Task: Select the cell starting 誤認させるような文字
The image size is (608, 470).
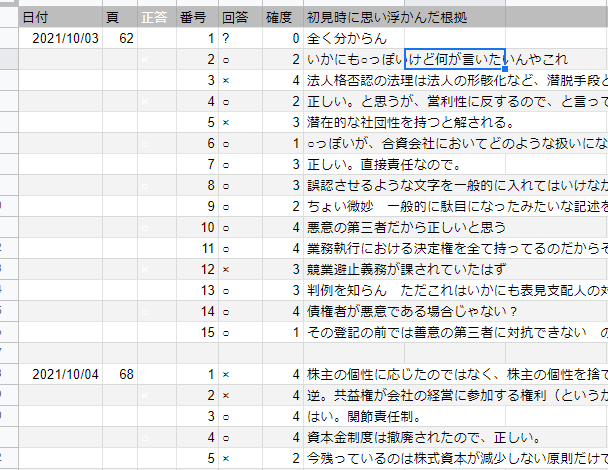Action: coord(354,185)
